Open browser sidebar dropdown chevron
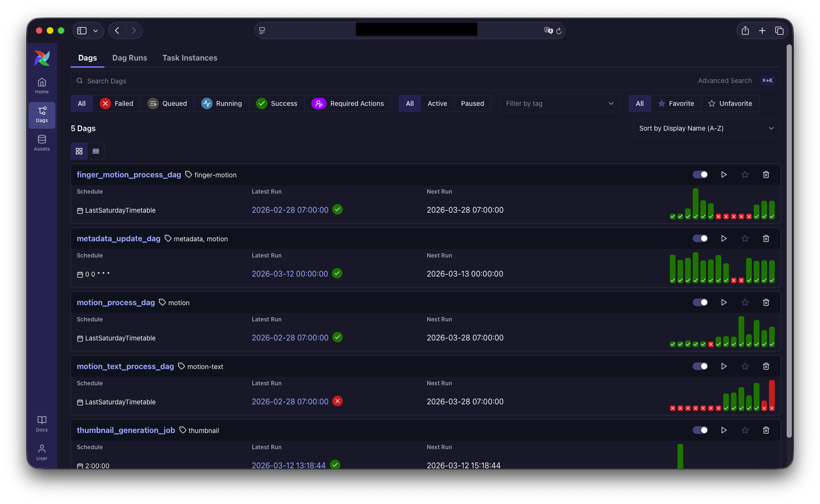 pyautogui.click(x=96, y=31)
